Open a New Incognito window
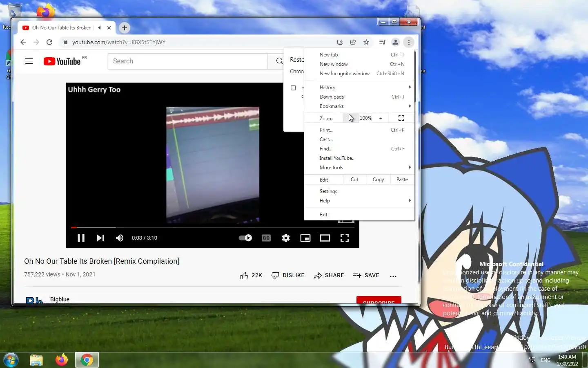 point(359,74)
